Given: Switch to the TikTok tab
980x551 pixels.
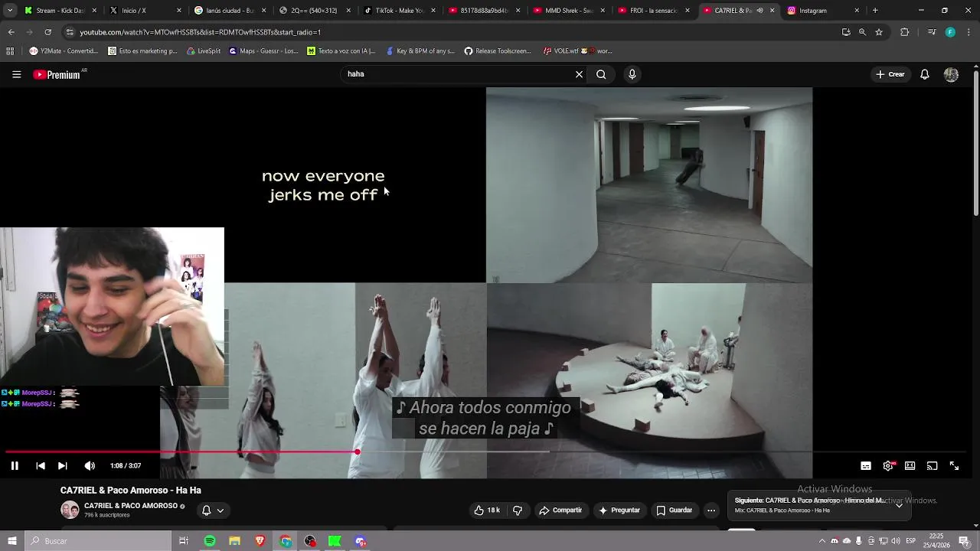Looking at the screenshot, I should (399, 11).
